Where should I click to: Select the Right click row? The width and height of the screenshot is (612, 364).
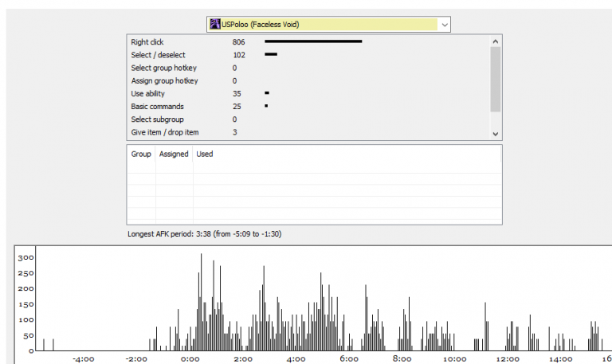coord(308,41)
